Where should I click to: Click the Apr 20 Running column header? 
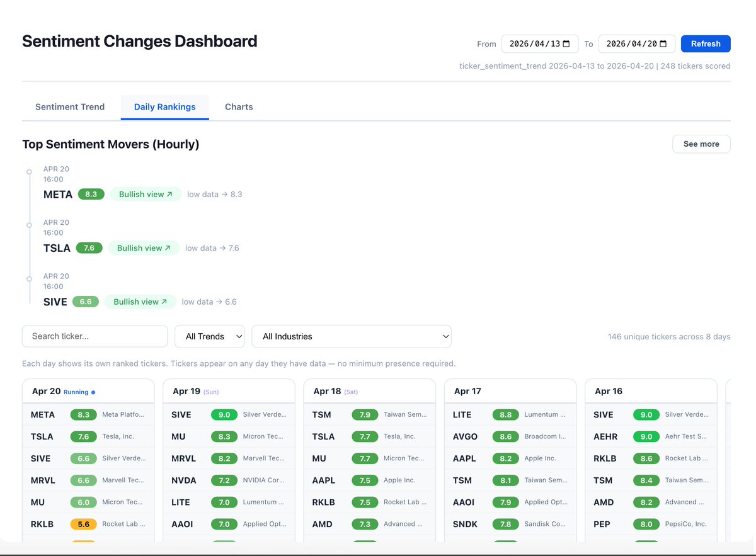pos(88,391)
